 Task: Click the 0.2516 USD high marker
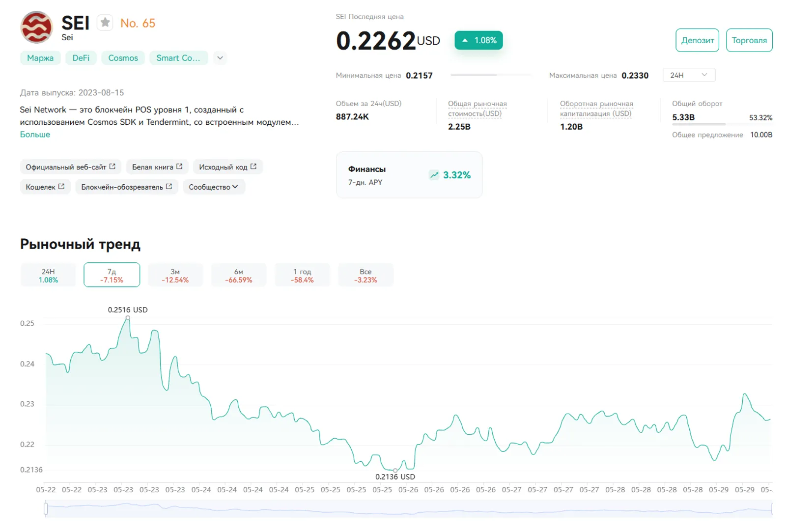[x=128, y=318]
